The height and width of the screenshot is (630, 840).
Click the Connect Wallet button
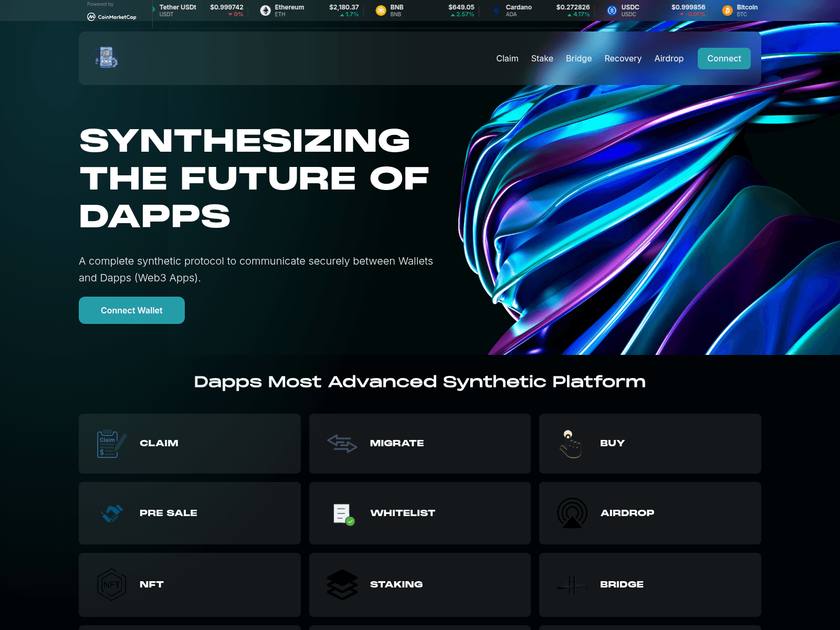(131, 310)
